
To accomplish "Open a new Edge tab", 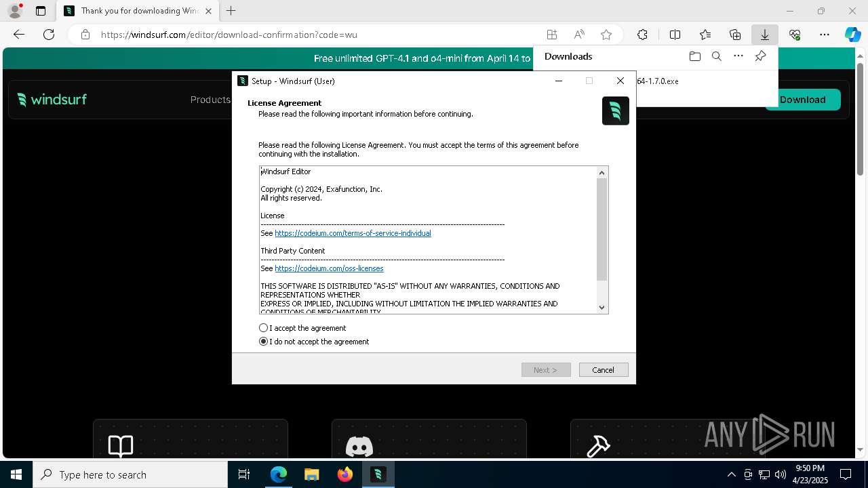I will tap(231, 11).
